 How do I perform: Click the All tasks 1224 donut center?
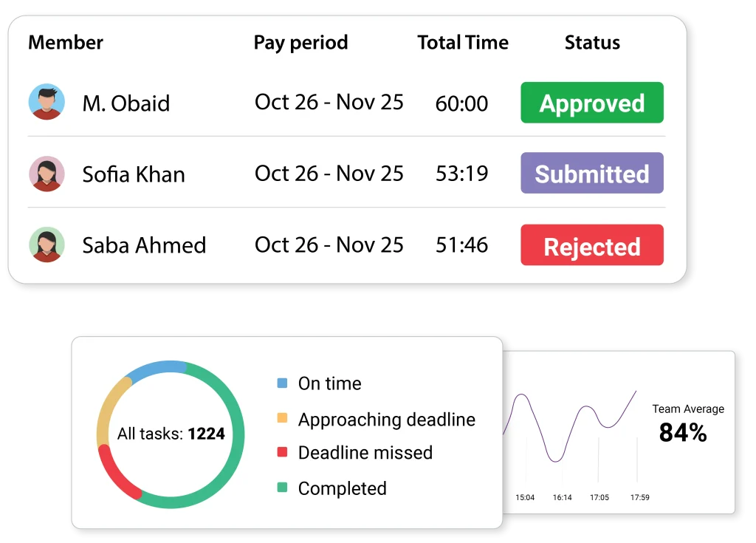pos(171,434)
